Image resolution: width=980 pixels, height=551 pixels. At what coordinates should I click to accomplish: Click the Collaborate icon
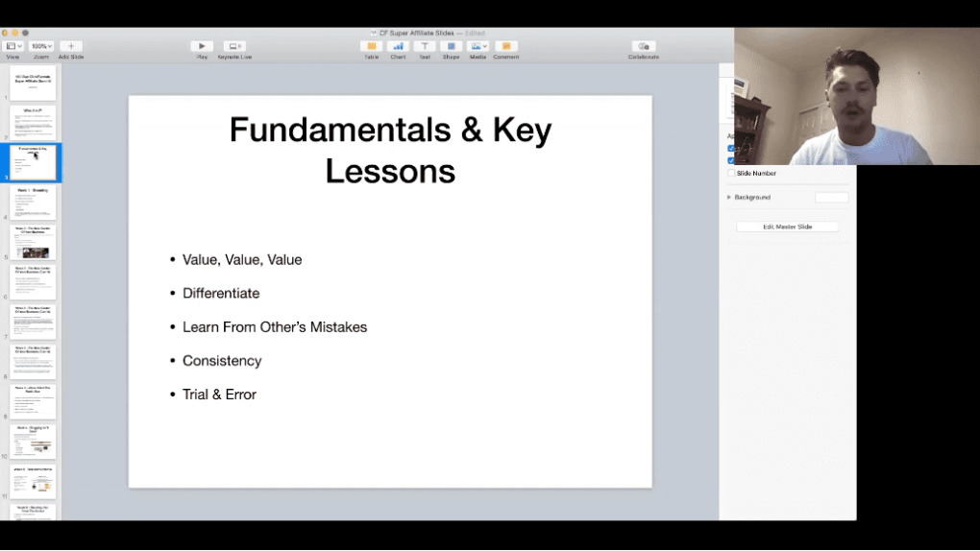(x=643, y=46)
